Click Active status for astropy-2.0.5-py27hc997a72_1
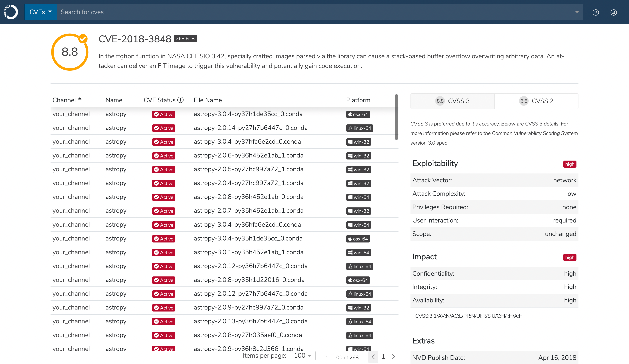Screen dimensions: 629x364 pyautogui.click(x=163, y=169)
